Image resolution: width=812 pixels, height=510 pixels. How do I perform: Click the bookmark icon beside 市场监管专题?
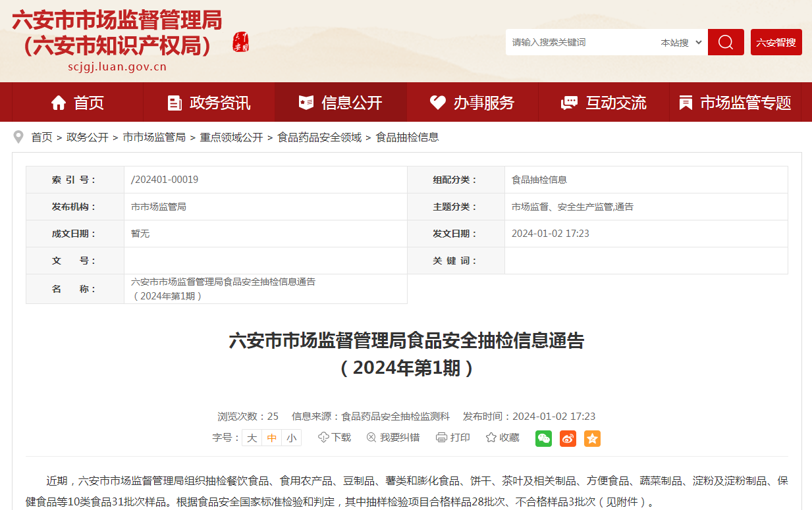click(686, 103)
